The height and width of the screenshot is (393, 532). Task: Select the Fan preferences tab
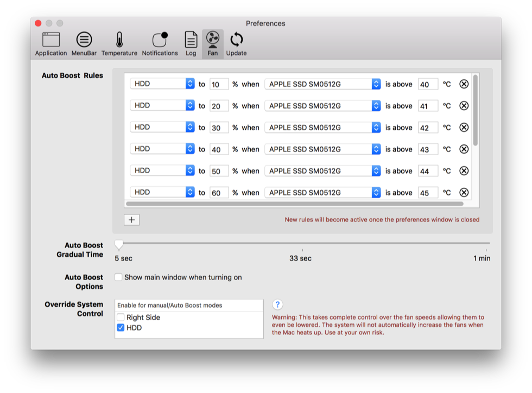click(213, 44)
